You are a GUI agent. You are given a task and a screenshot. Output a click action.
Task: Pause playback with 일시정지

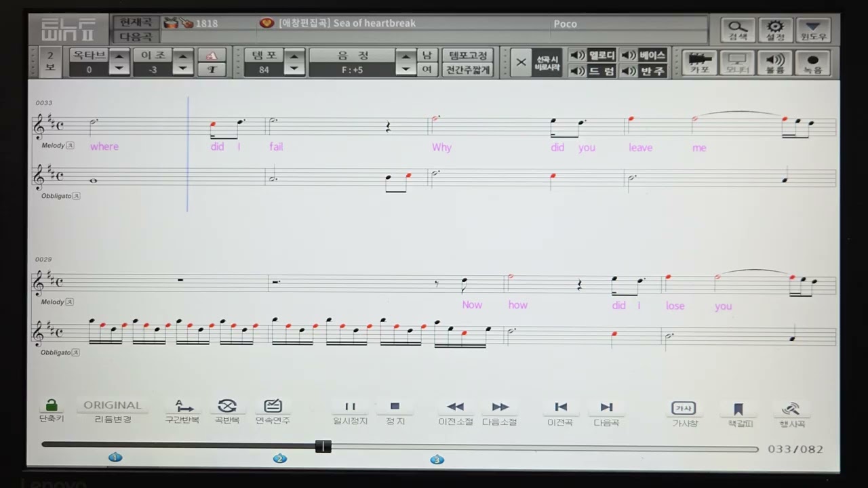[350, 411]
